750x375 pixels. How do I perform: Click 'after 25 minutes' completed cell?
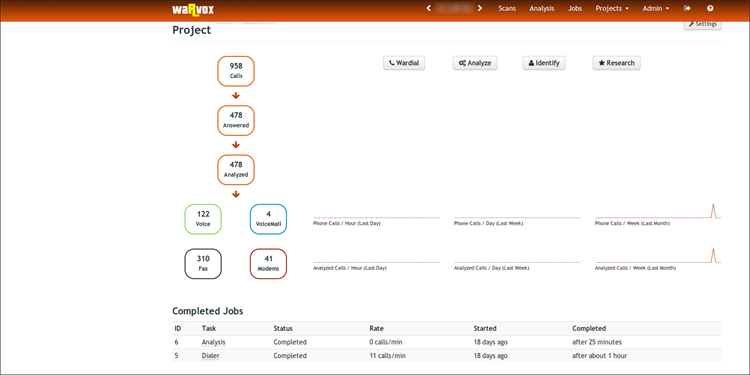pyautogui.click(x=597, y=342)
